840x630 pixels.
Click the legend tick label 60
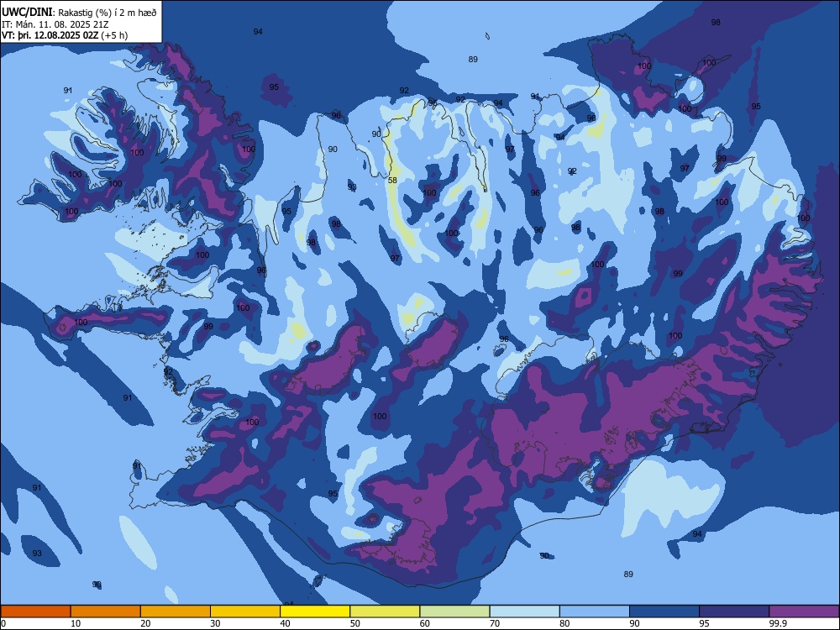tap(425, 623)
